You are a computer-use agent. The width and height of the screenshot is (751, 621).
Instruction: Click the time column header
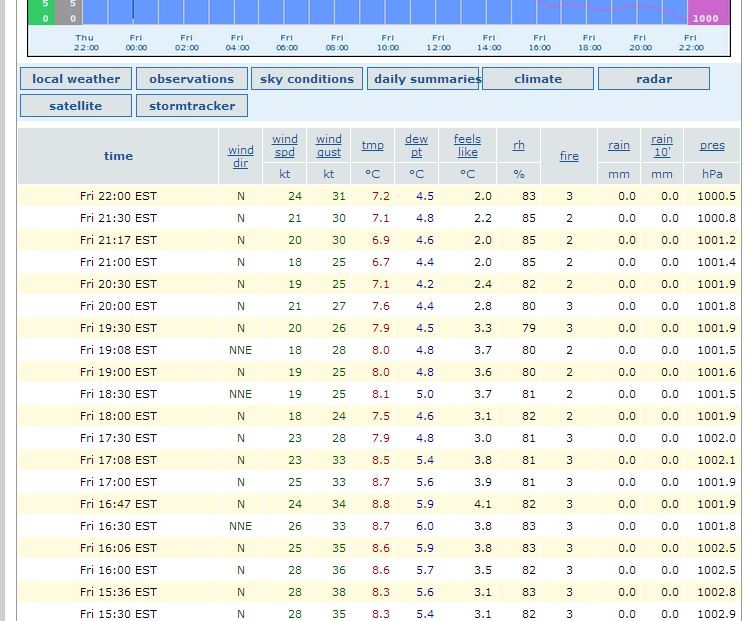[x=118, y=156]
